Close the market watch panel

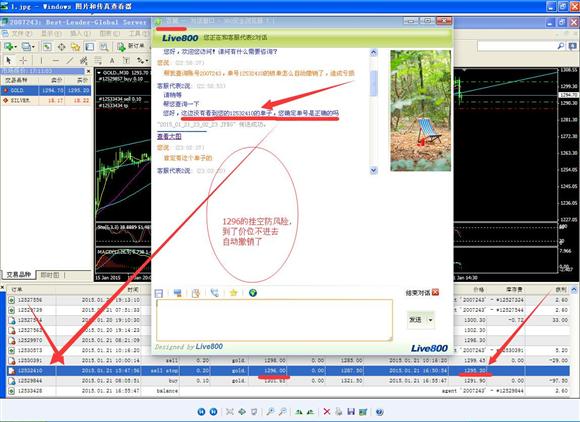88,71
